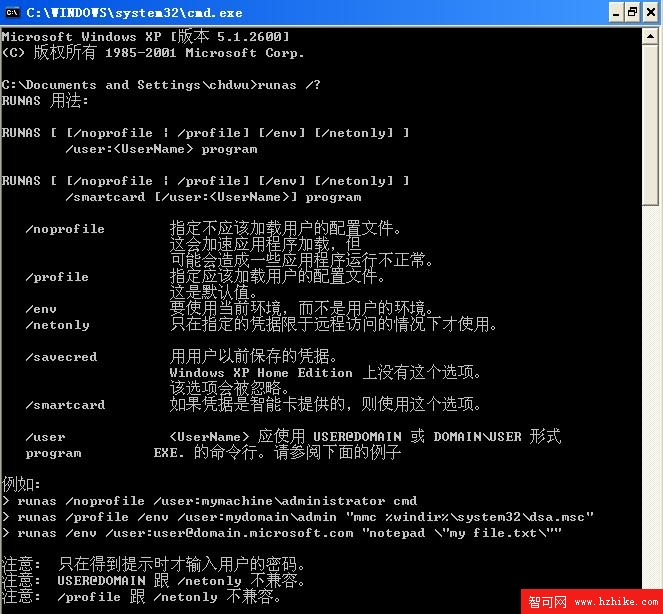The image size is (663, 614).
Task: Click the 'program' parameter name
Action: pyautogui.click(x=53, y=453)
